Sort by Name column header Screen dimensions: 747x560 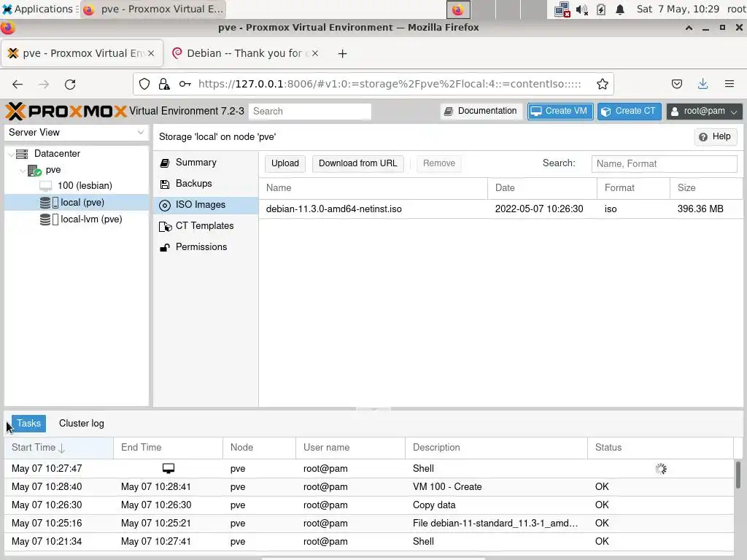373,188
